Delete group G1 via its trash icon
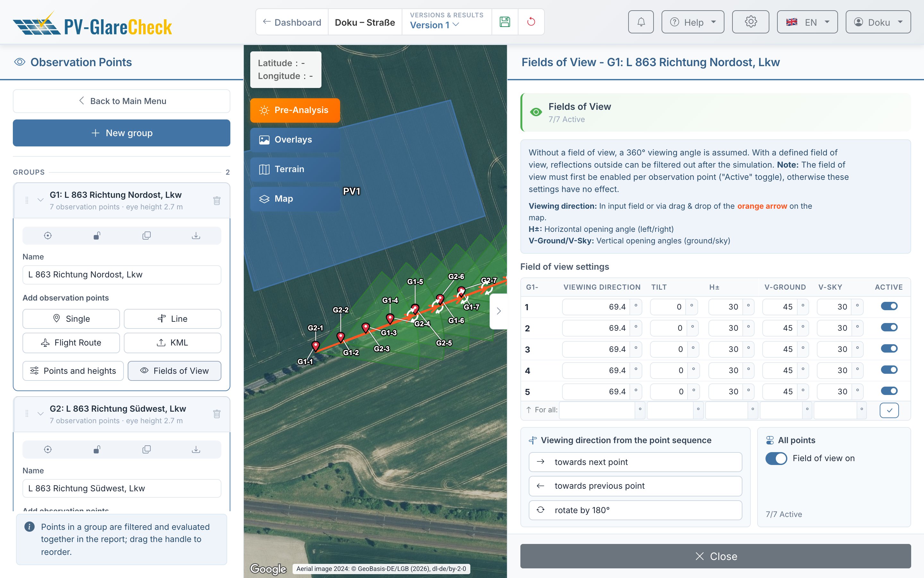Image resolution: width=924 pixels, height=578 pixels. [217, 200]
